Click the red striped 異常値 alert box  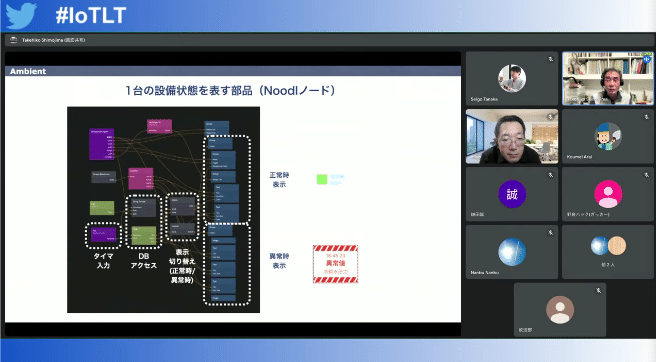pos(336,264)
